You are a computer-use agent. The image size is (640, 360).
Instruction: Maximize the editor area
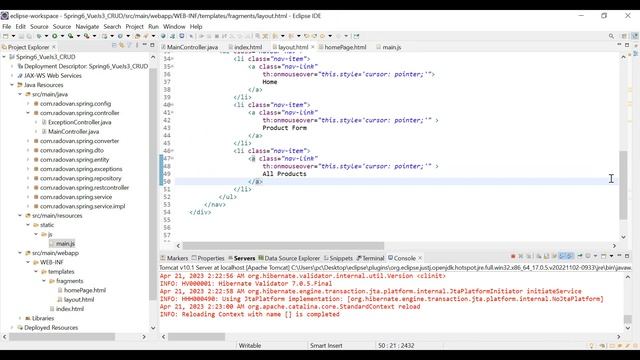click(x=627, y=45)
